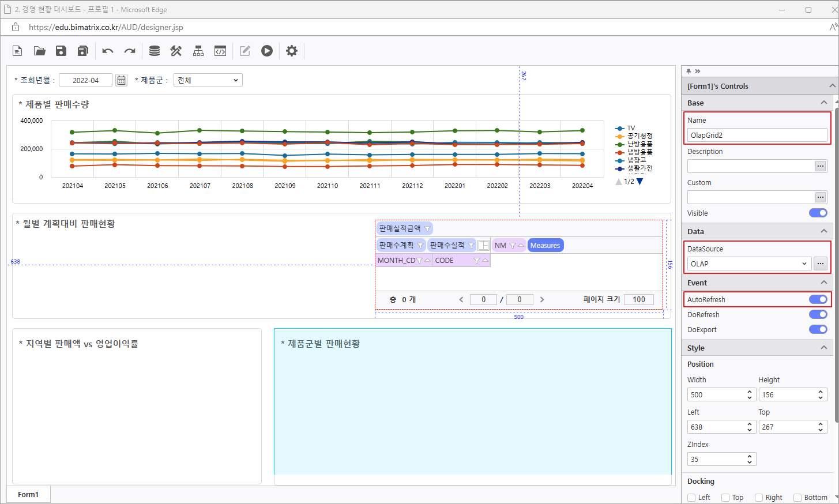Open the calendar date picker

tap(121, 80)
